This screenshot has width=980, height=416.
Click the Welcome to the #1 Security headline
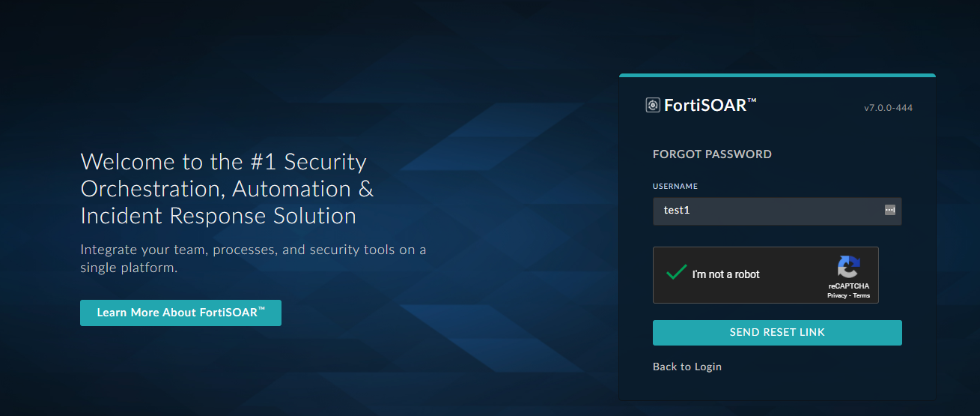pyautogui.click(x=228, y=189)
